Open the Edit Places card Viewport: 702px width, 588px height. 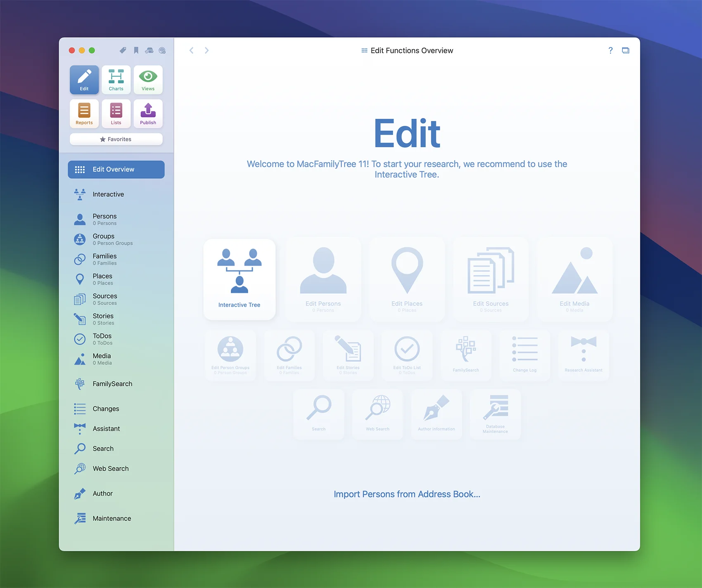pyautogui.click(x=407, y=279)
